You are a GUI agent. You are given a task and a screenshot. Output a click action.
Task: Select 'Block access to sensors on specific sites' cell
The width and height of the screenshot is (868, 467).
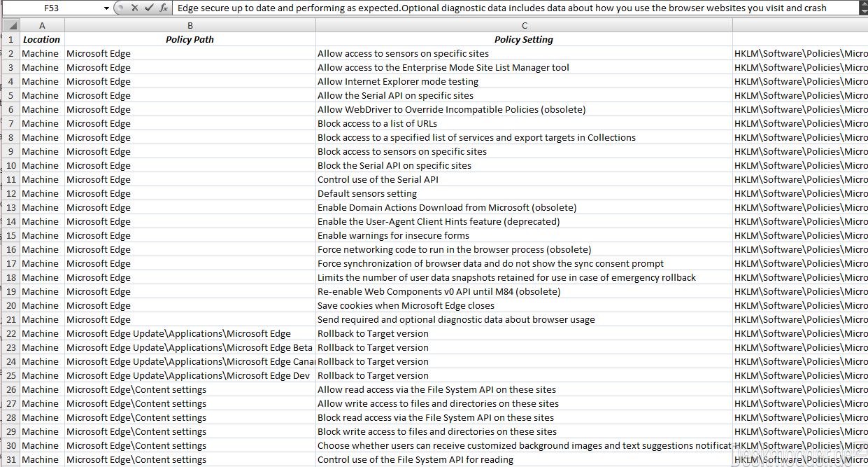[524, 151]
